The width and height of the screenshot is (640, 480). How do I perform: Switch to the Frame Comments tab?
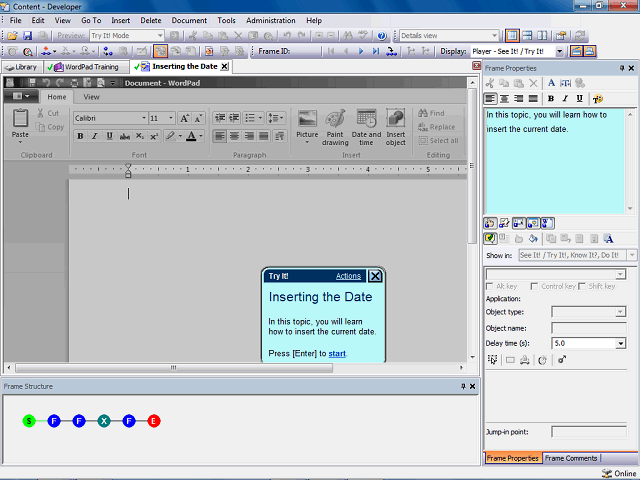(571, 458)
